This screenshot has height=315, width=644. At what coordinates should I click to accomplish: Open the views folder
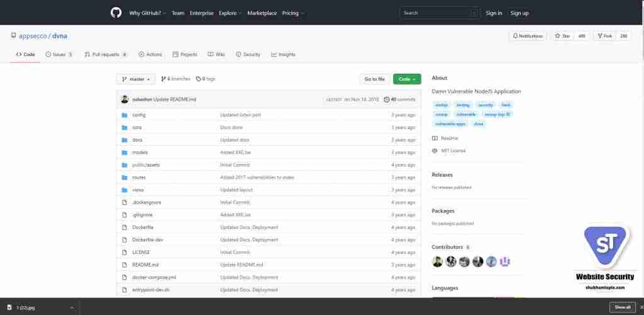click(x=138, y=190)
